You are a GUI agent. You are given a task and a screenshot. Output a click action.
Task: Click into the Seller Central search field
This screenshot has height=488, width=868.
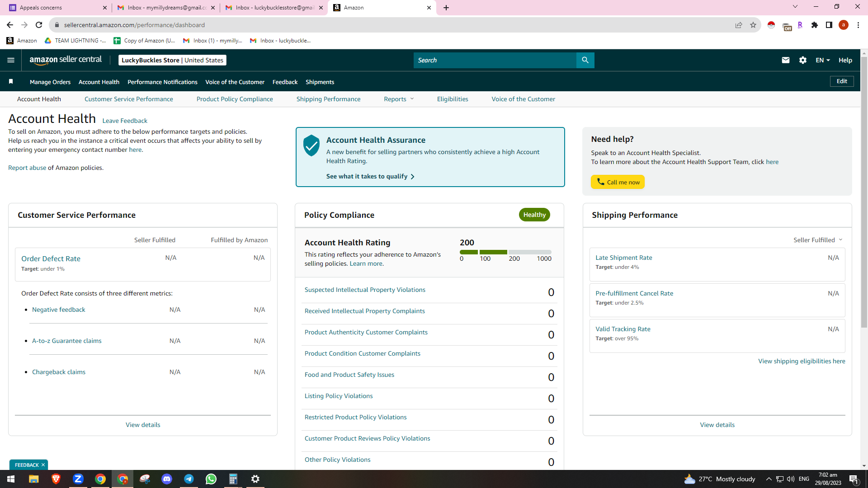495,60
